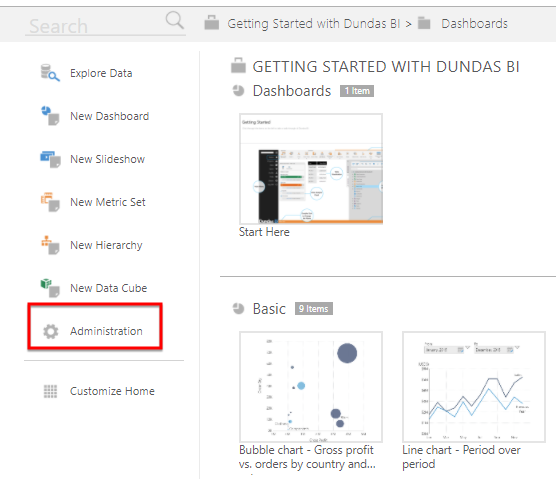Click inside the Search text field
This screenshot has height=479, width=556.
click(96, 26)
